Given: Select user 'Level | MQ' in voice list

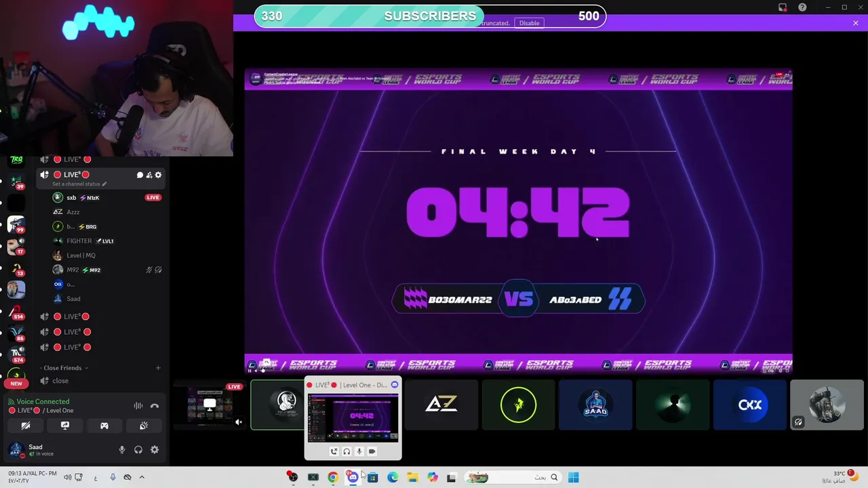Looking at the screenshot, I should coord(107,256).
